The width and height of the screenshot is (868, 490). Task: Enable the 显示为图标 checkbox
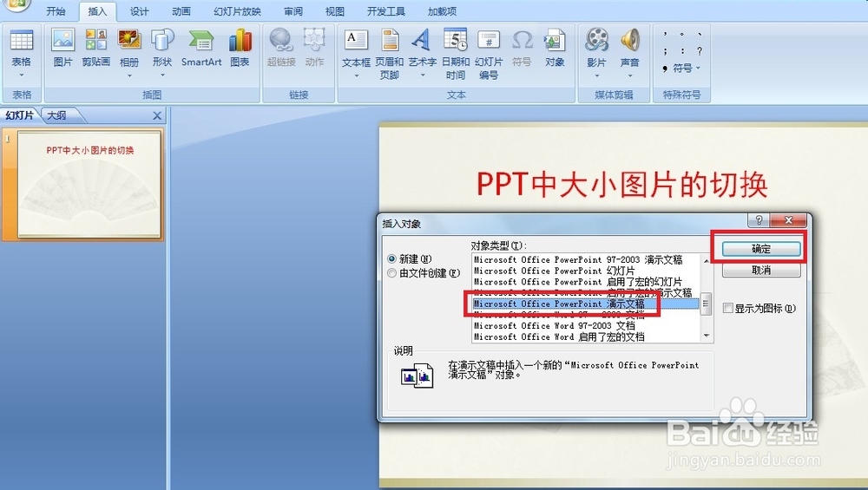(728, 309)
